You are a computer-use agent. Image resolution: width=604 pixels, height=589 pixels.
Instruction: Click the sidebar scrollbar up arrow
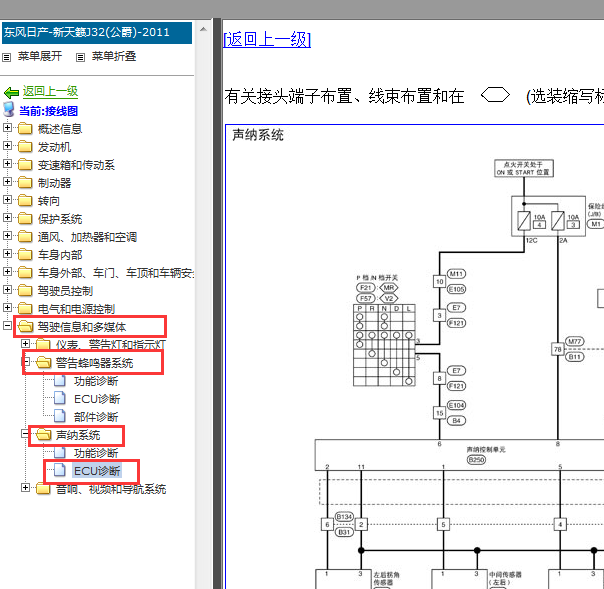(203, 29)
